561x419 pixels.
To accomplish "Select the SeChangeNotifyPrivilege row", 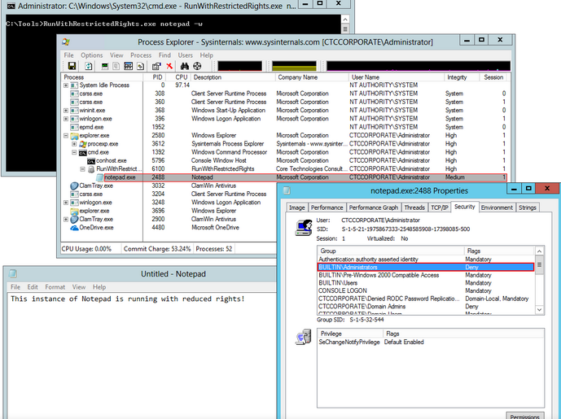I will [430, 342].
